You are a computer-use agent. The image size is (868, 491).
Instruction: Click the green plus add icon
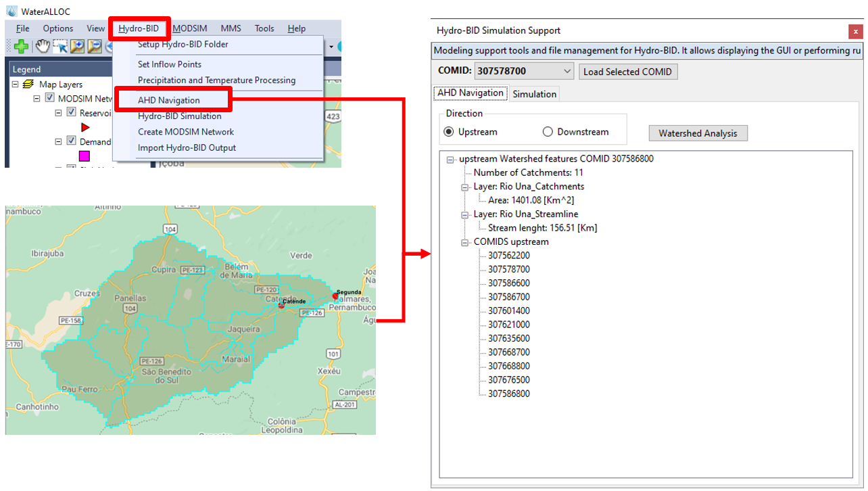(20, 46)
